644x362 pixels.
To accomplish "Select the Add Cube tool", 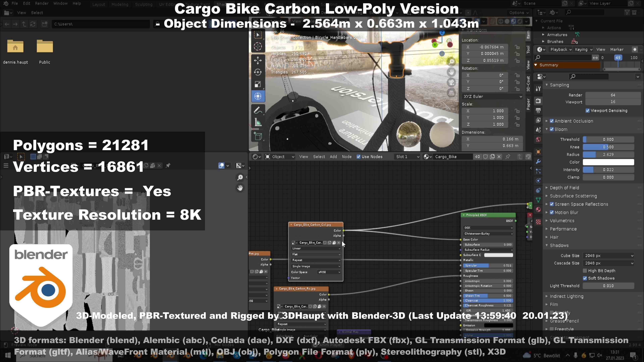I will 258,136.
